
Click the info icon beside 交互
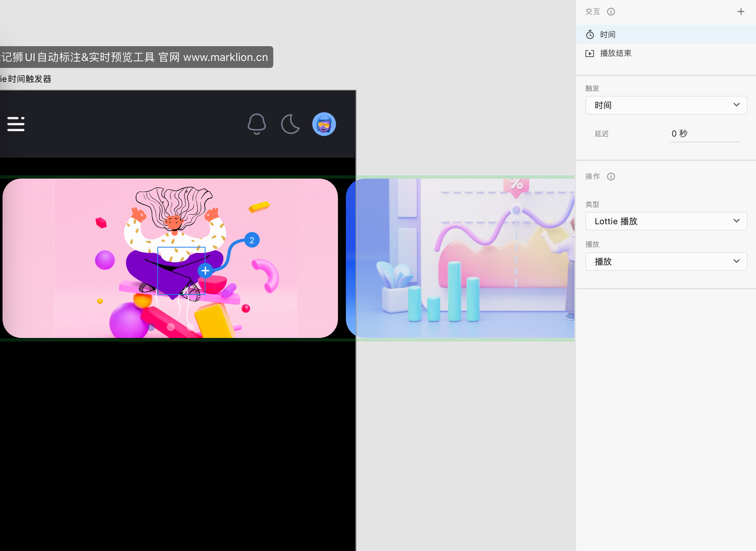611,12
